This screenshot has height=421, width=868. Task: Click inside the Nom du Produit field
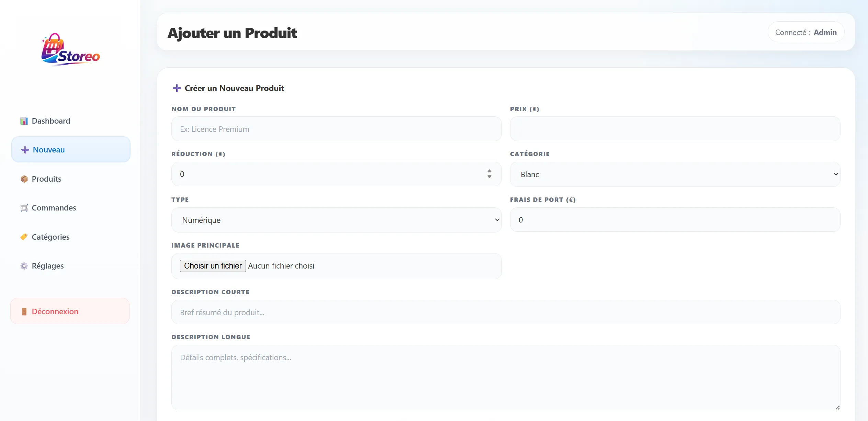336,129
